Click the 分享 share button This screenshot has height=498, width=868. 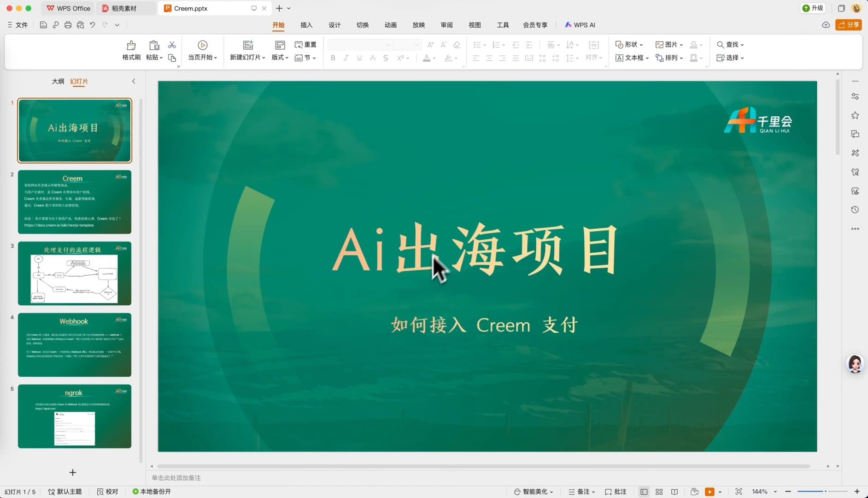point(848,25)
